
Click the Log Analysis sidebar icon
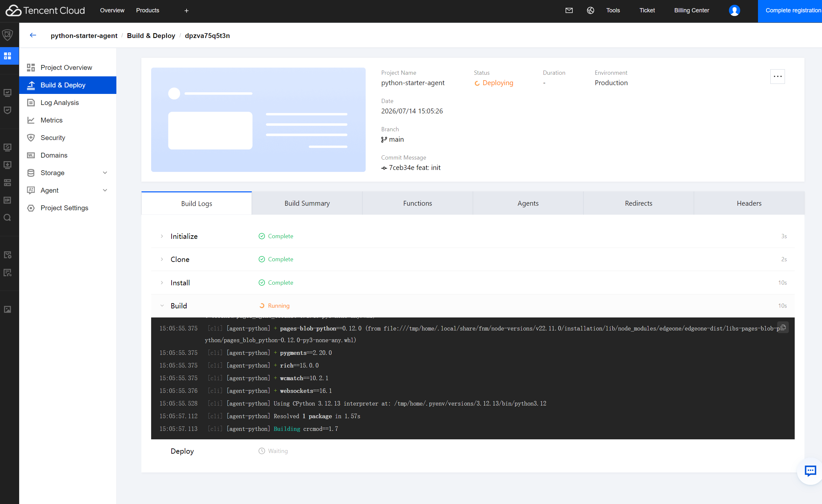31,102
